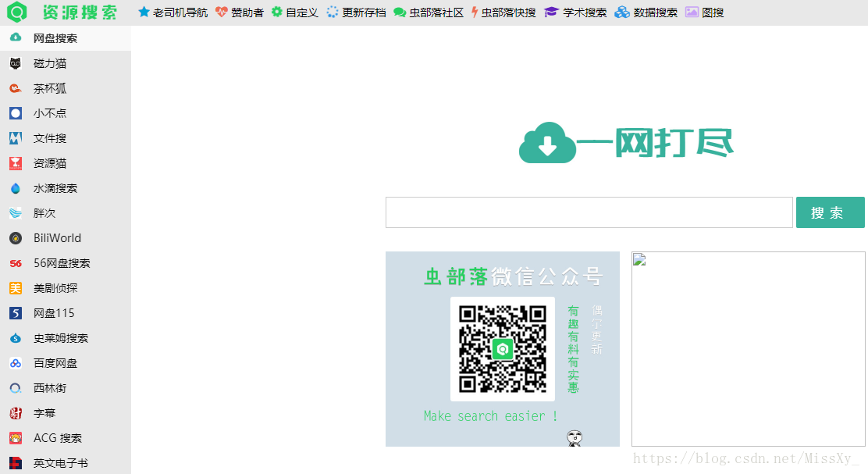The width and height of the screenshot is (868, 474).
Task: Click the 胖次 icon
Action: pos(16,213)
